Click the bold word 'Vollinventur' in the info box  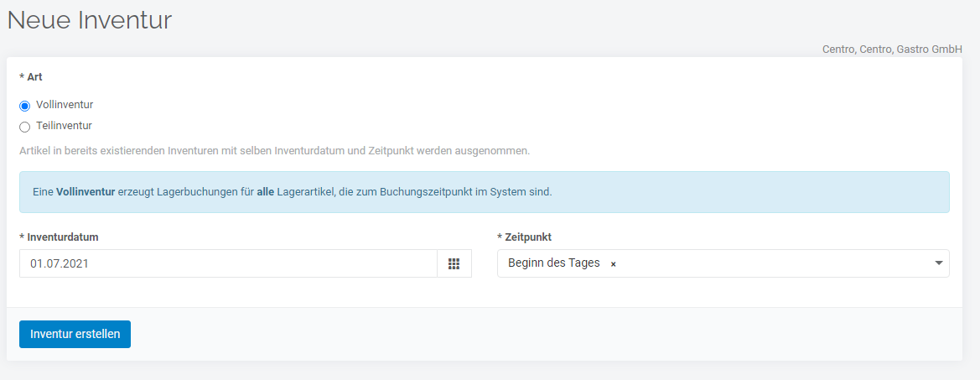point(86,192)
